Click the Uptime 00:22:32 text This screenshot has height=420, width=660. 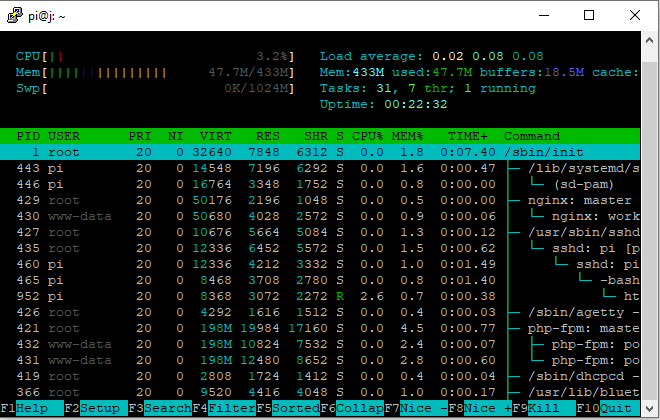pos(383,104)
